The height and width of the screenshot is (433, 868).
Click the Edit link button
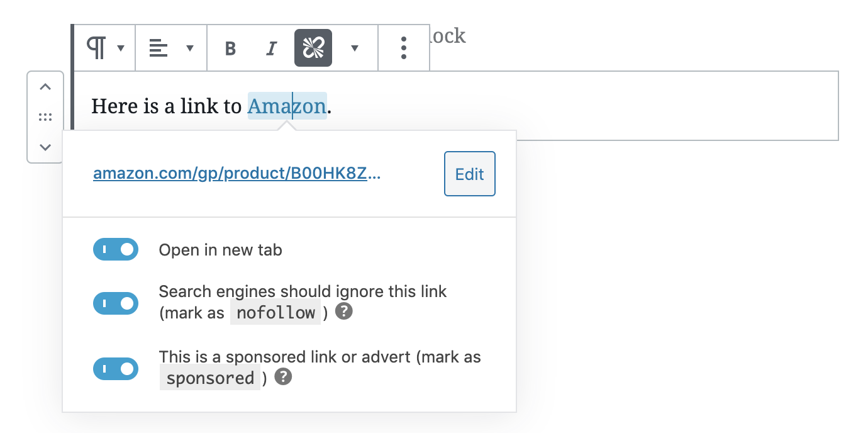point(469,174)
